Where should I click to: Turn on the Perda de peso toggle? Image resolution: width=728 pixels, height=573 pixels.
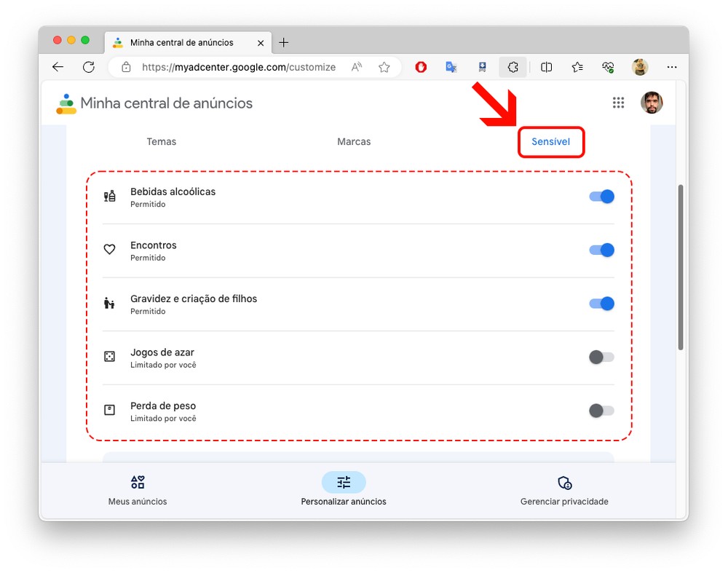point(602,411)
